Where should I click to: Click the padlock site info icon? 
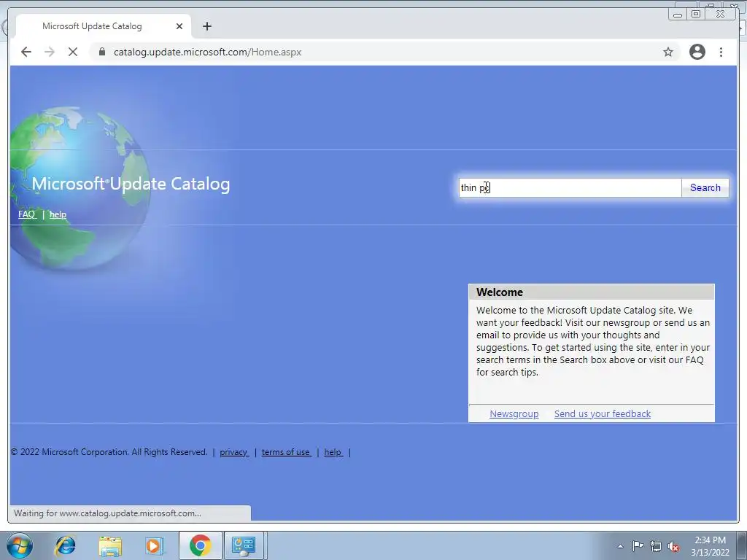[102, 52]
